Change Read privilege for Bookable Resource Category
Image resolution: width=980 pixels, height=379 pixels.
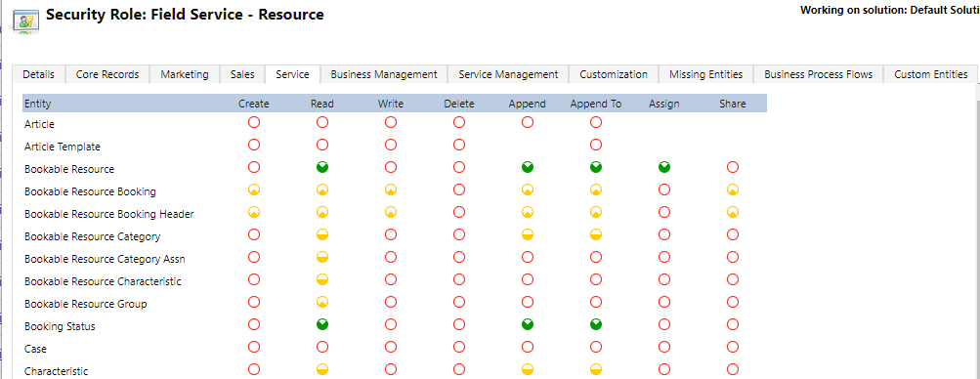point(322,234)
